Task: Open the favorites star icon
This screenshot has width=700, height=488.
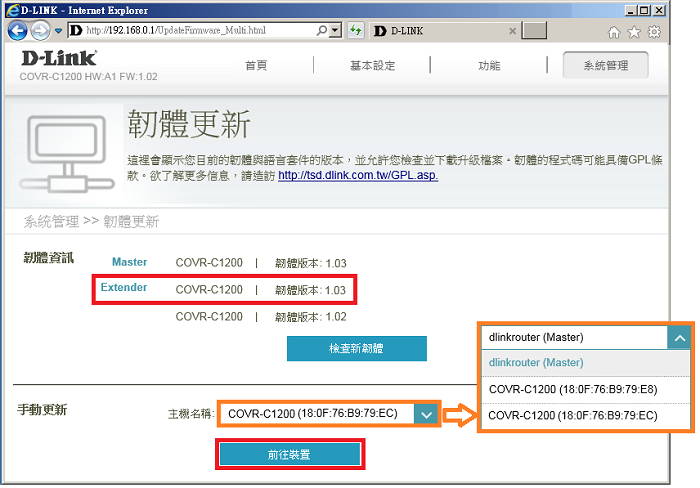Action: point(634,32)
